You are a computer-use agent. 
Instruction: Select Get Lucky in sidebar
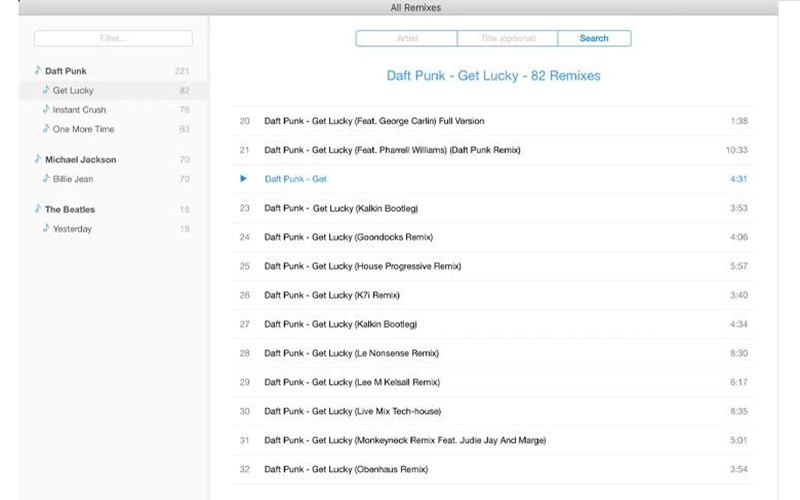(113, 90)
